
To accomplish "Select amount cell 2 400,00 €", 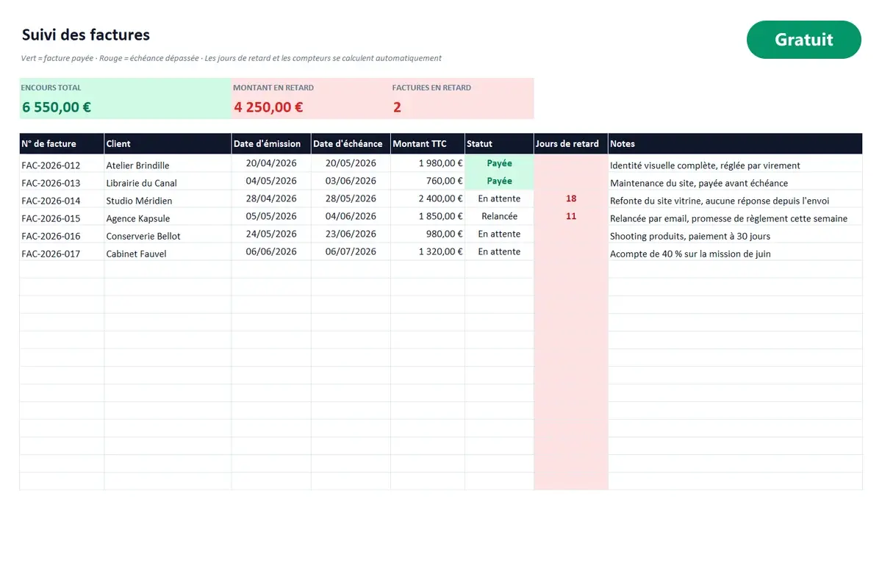I will 427,199.
